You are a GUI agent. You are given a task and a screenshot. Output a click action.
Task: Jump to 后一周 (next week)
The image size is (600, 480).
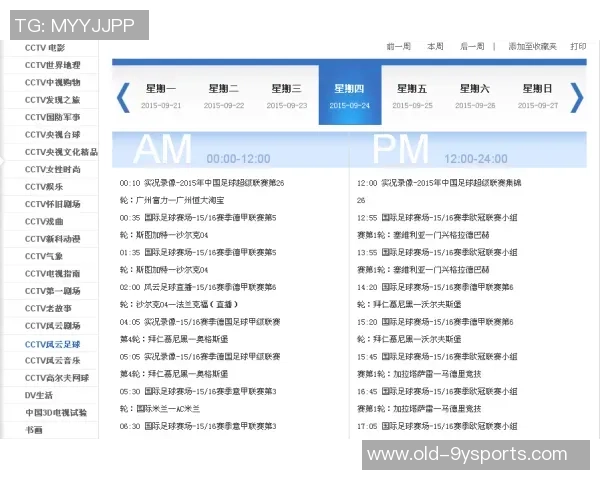click(x=472, y=46)
